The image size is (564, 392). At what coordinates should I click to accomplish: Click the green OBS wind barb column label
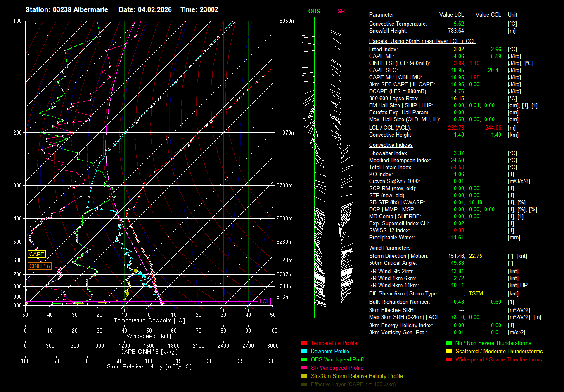point(314,11)
